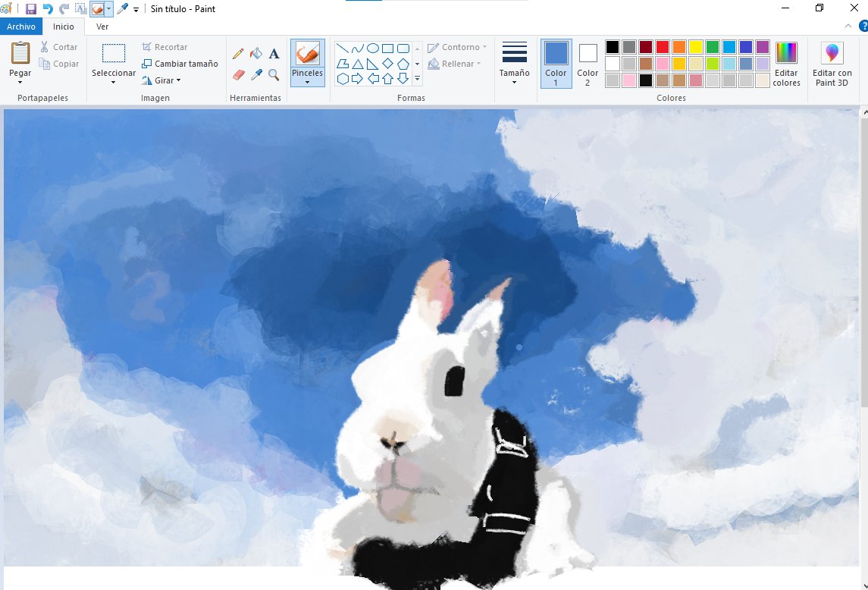The height and width of the screenshot is (590, 868).
Task: Open the Pegar dropdown arrow
Action: point(20,83)
